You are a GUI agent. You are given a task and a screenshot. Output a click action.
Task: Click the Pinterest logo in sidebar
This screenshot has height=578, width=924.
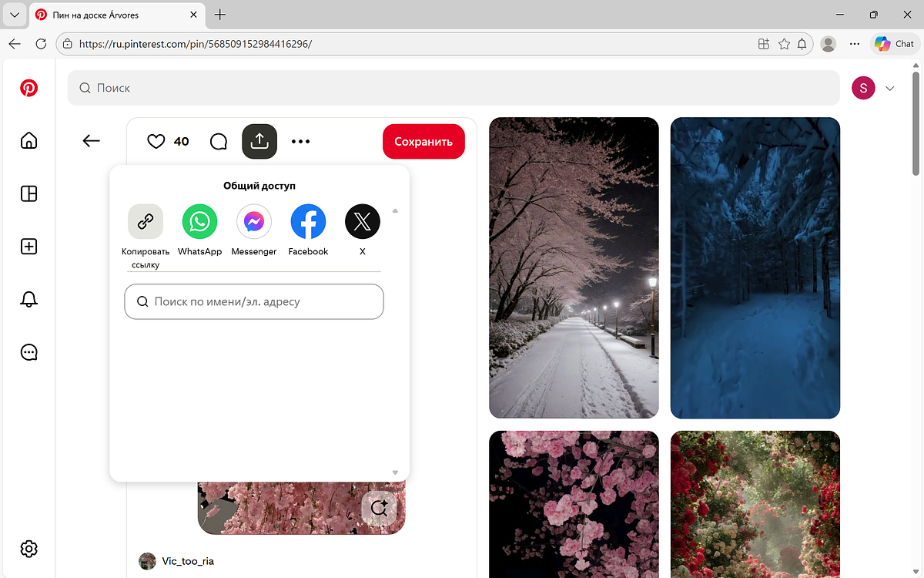pos(28,88)
